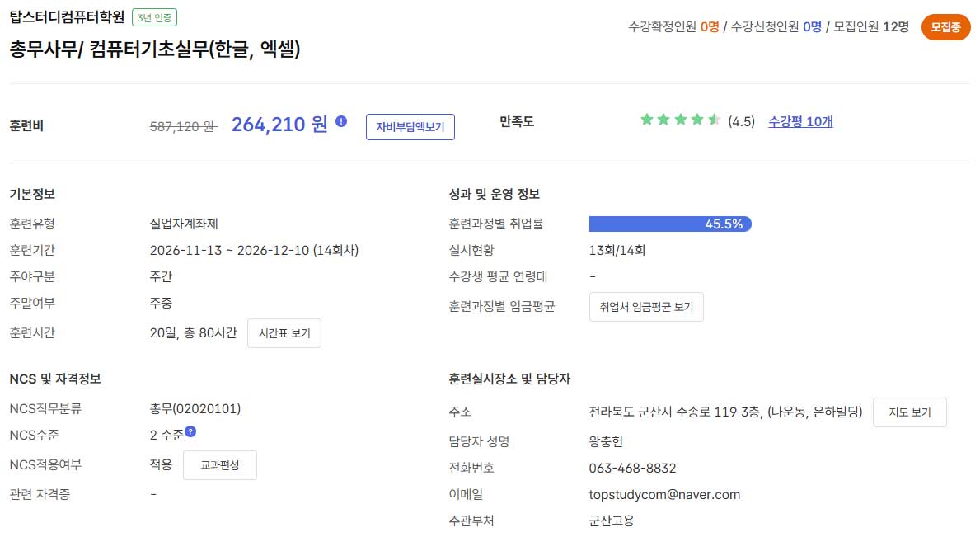Click the 수강확정인원 0명 text
The width and height of the screenshot is (980, 537).
click(x=673, y=27)
